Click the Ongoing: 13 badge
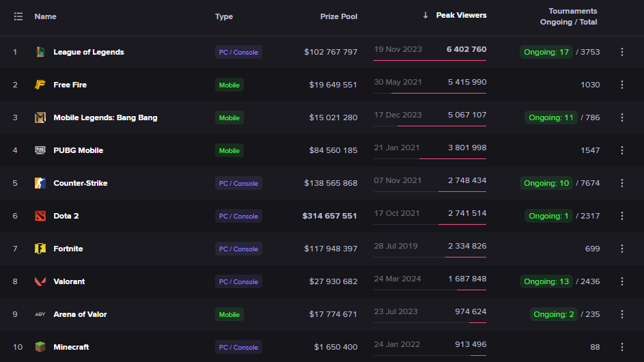Screen dimensions: 644x362 coord(546,281)
